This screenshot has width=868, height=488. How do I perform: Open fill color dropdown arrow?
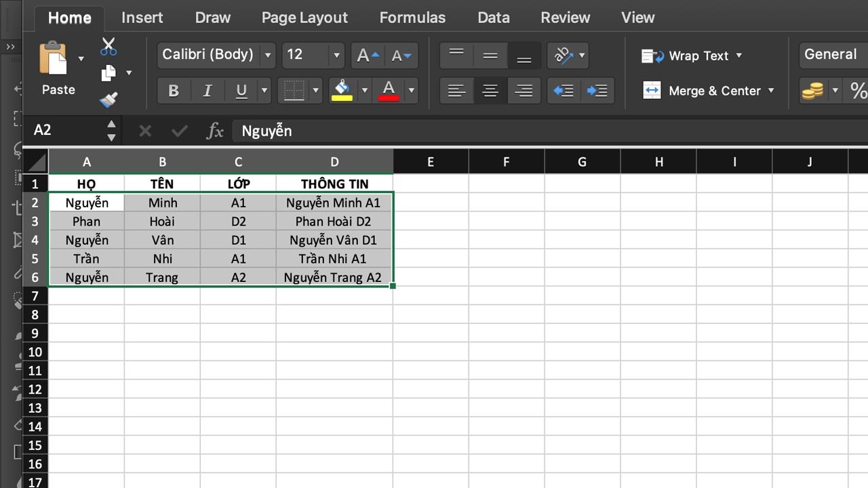click(x=364, y=90)
